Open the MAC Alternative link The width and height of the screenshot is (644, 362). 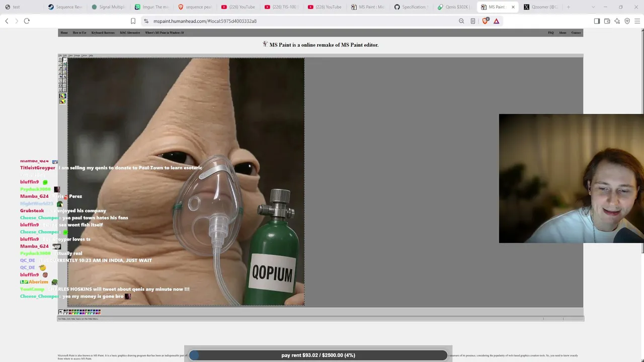130,33
